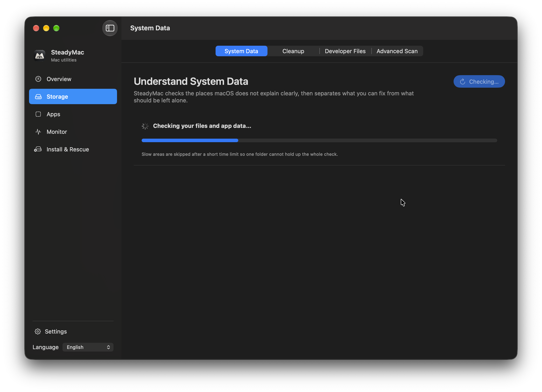Open the Language dropdown set to English
Viewport: 542px width, 392px height.
point(88,347)
